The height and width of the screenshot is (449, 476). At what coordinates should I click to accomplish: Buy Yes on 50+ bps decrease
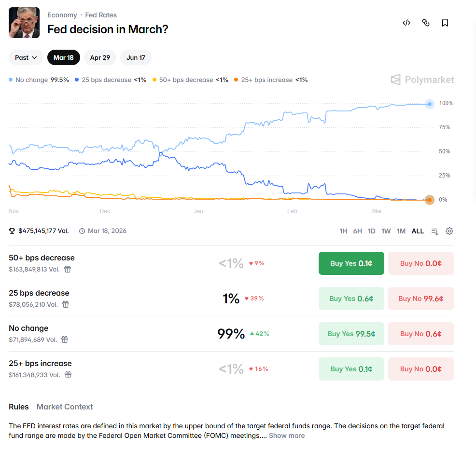point(351,263)
